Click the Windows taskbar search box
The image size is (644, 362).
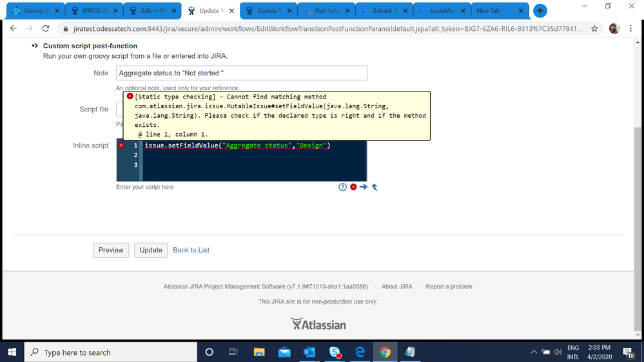click(111, 352)
